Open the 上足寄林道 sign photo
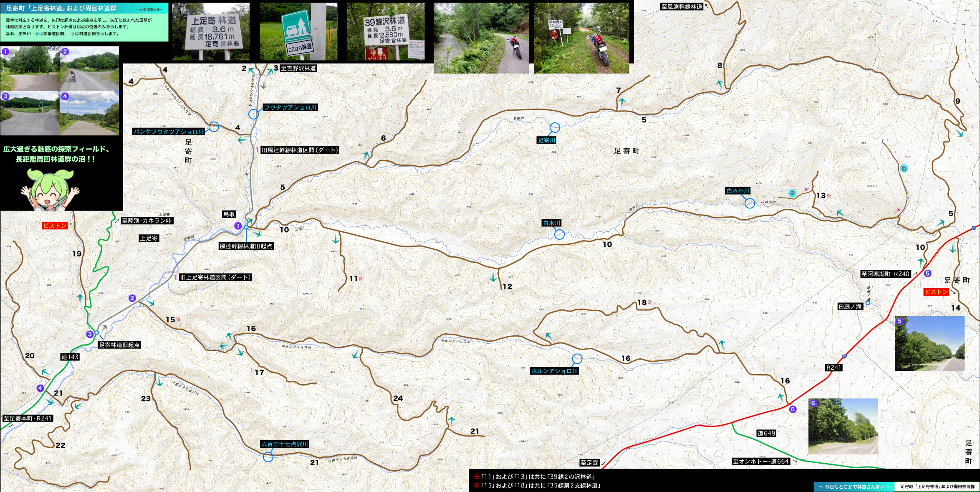 point(211,32)
